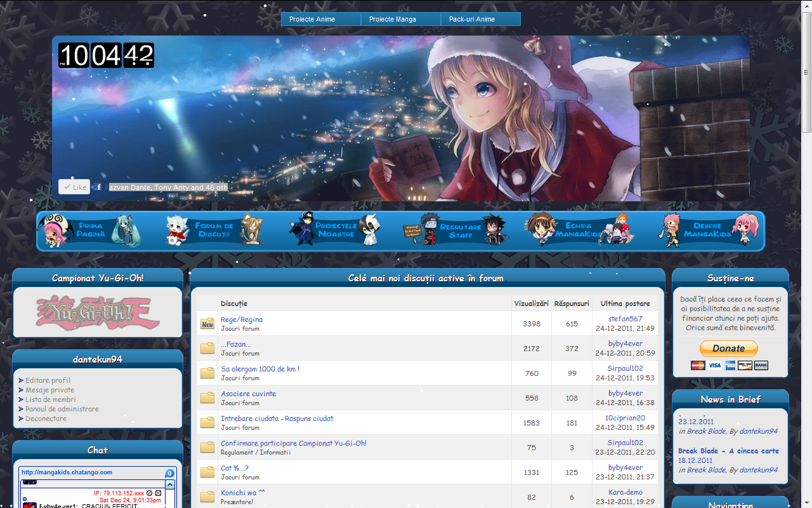Click the Editare profil link

pyautogui.click(x=48, y=380)
